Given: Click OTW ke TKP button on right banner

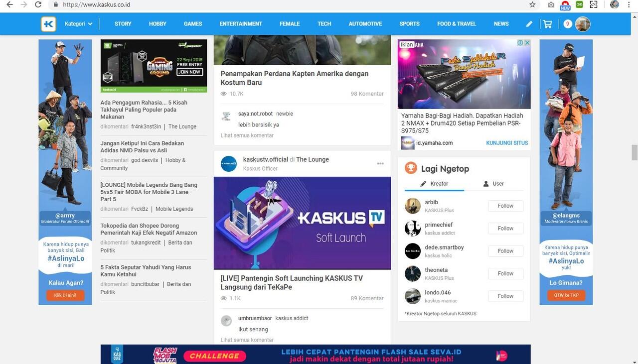Looking at the screenshot, I should [x=566, y=295].
